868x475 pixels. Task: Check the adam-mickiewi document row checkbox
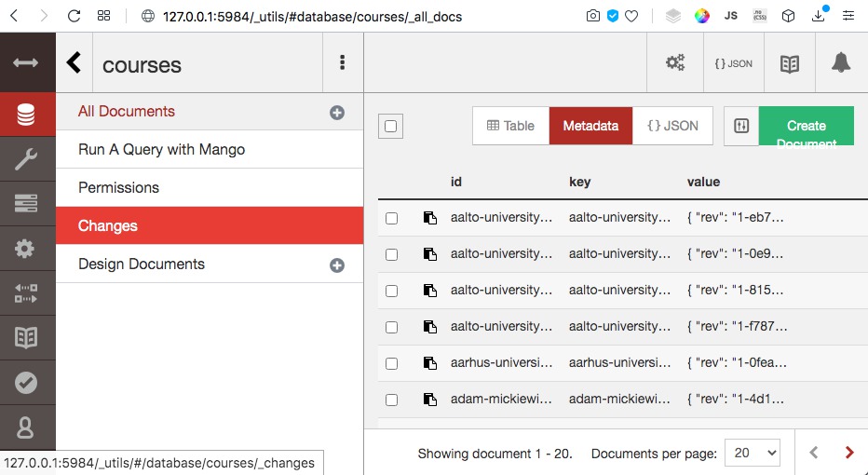tap(391, 400)
